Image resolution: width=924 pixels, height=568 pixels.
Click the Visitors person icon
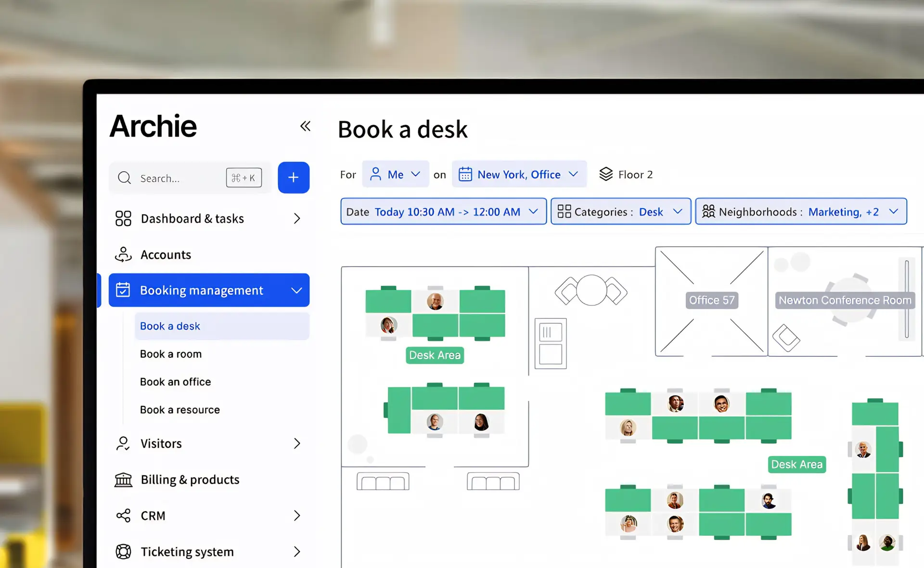click(123, 443)
